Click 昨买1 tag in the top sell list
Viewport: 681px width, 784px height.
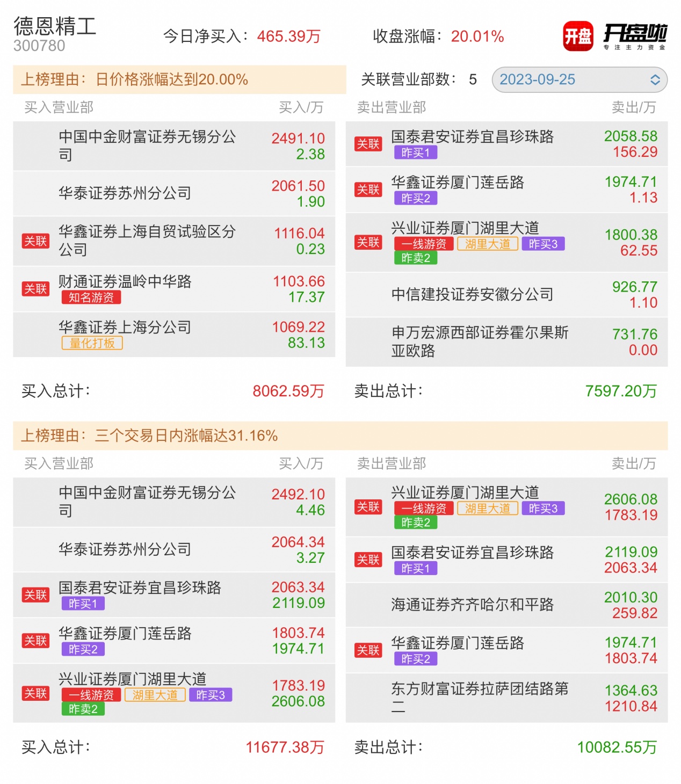pyautogui.click(x=415, y=153)
